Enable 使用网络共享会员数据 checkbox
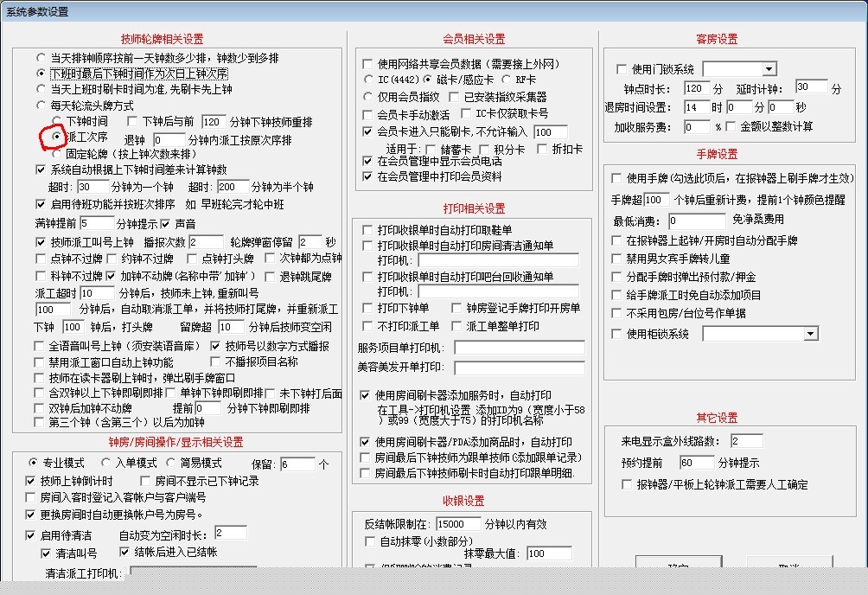868x595 pixels. pos(367,64)
